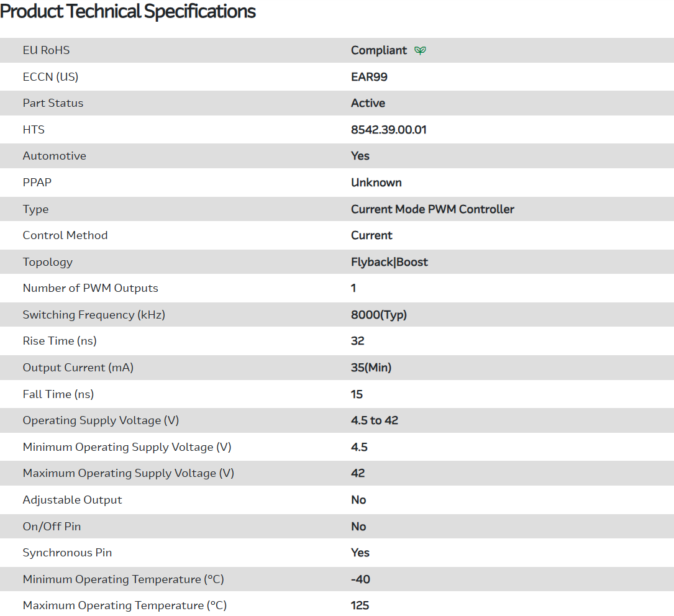This screenshot has height=616, width=674.
Task: Click the Active part status value
Action: point(368,103)
